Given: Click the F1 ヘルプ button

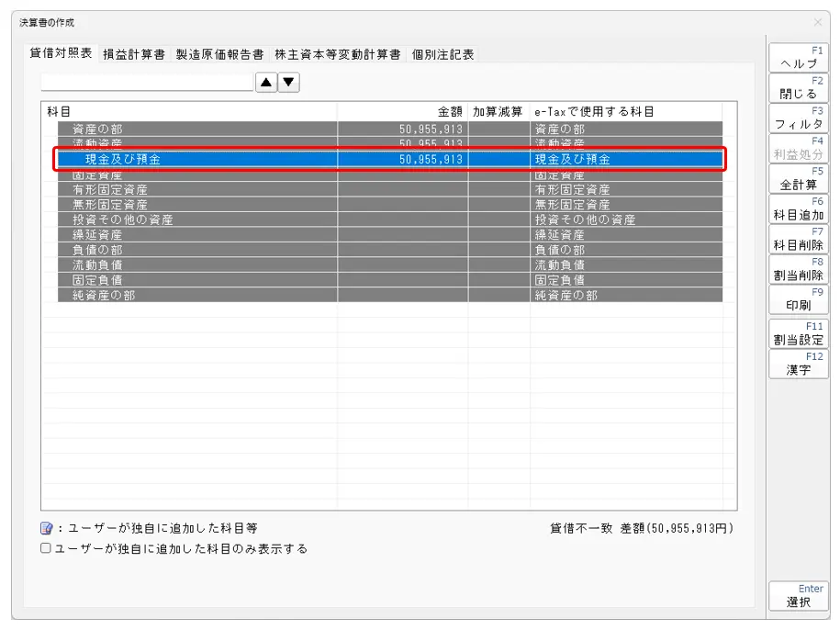Looking at the screenshot, I should coord(798,57).
